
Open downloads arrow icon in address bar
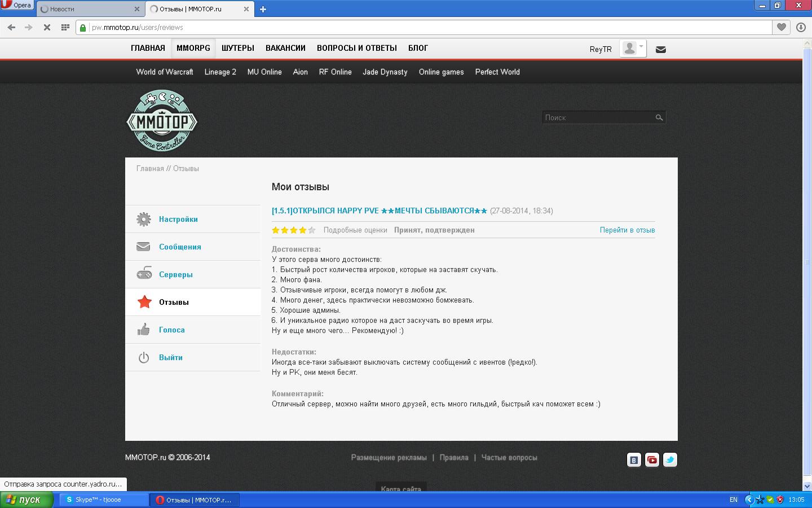801,27
